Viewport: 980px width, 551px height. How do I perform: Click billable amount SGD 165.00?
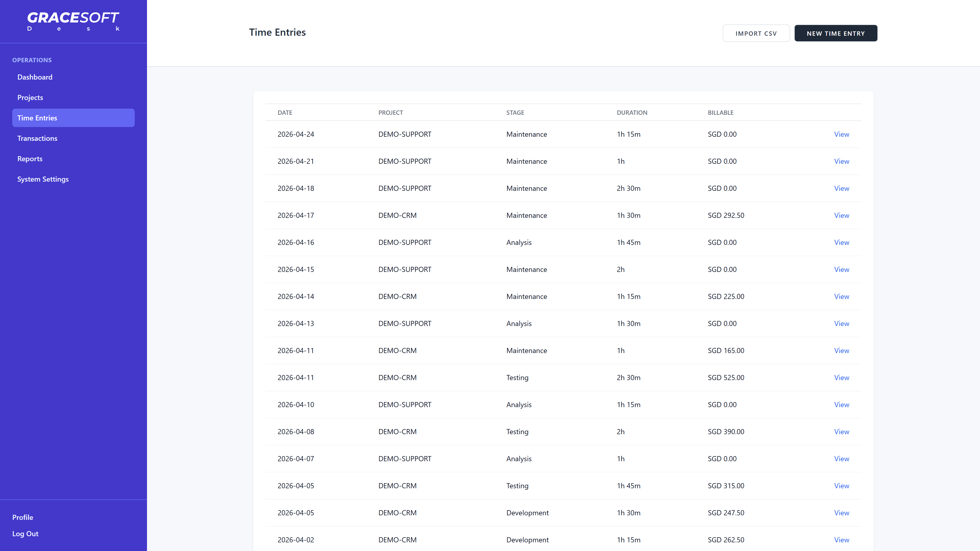point(726,350)
